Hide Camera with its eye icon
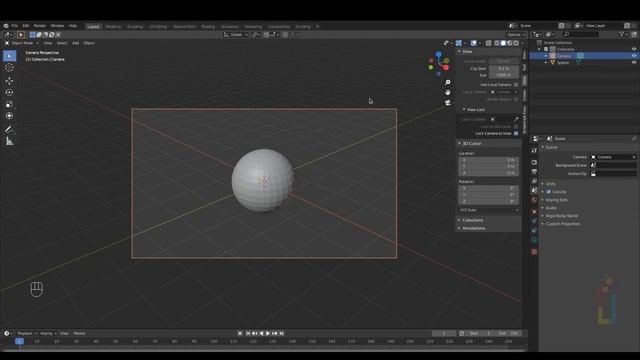 click(634, 56)
